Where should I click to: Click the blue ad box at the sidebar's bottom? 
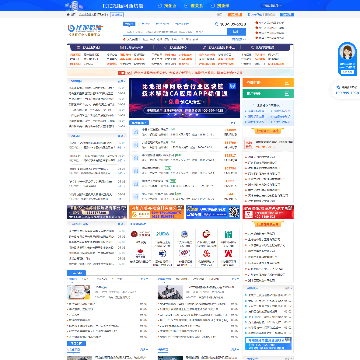[x=268, y=344]
